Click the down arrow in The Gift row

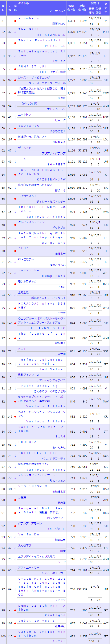click(15, 32)
